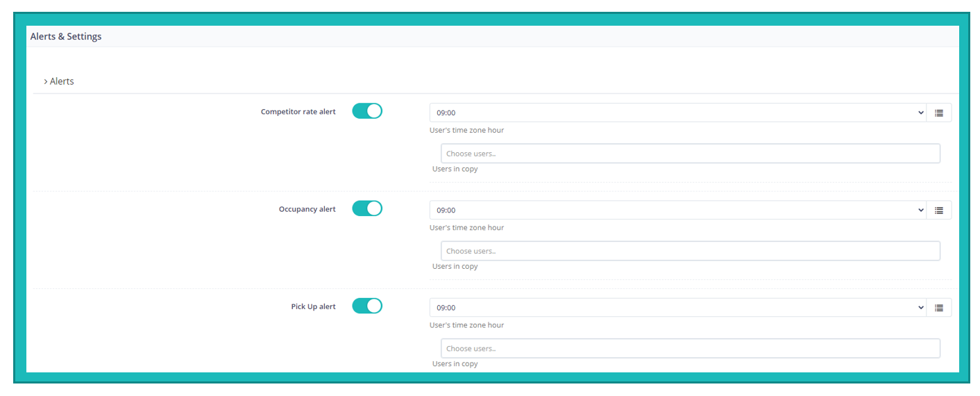
Task: Click the Occupancy alert label
Action: pos(307,209)
